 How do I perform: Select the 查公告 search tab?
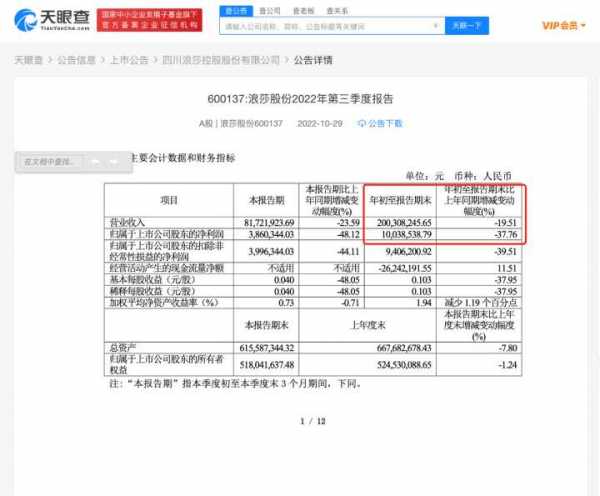236,11
